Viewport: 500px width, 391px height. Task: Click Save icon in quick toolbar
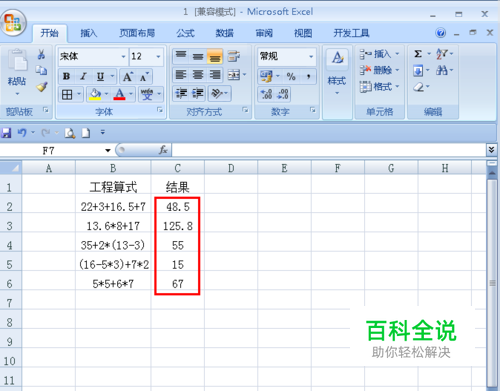6,133
